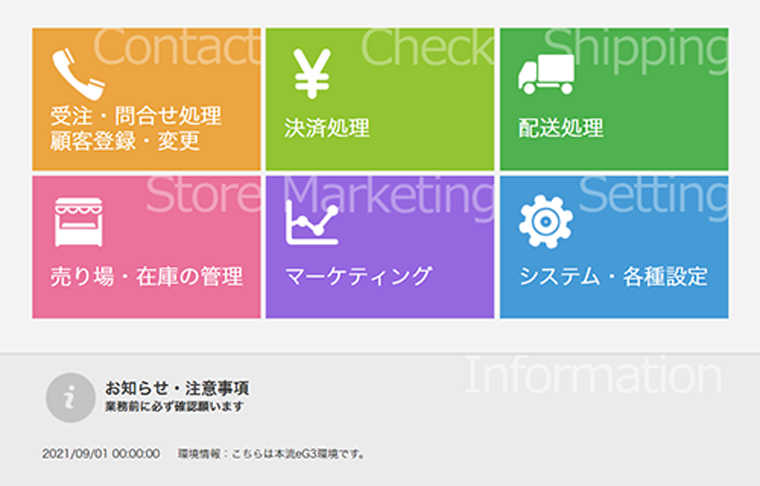Click the お知らせ・注意事項 heading
This screenshot has width=760, height=486.
coord(177,388)
